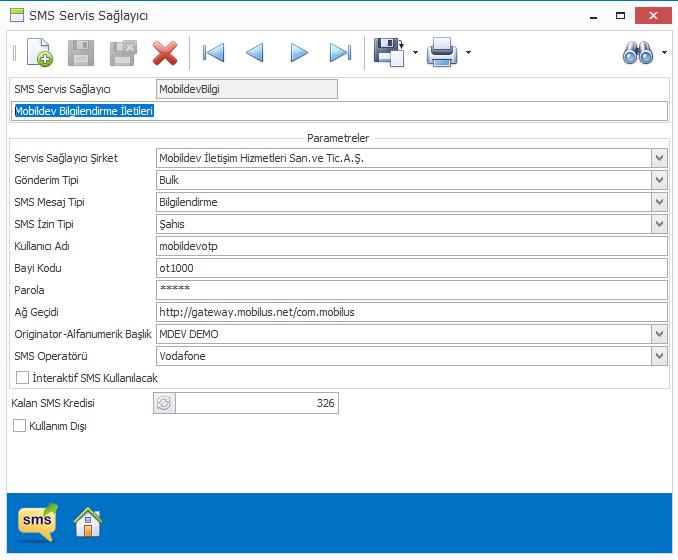Maximize the SMS Servis Sağlayıcı window
Screen dimensions: 678x560
pyautogui.click(x=620, y=16)
